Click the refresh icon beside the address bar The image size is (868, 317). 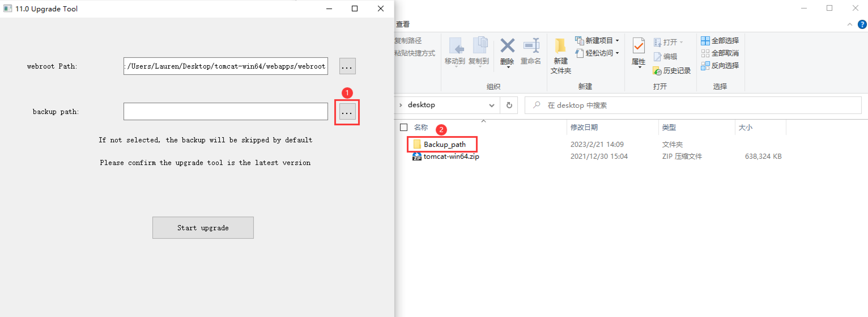pyautogui.click(x=509, y=105)
